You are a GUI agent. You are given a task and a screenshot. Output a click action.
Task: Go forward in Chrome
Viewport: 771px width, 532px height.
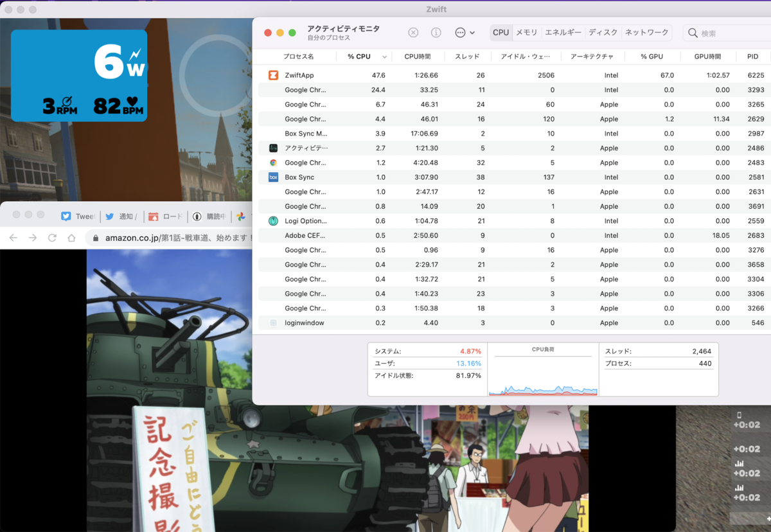click(x=33, y=238)
